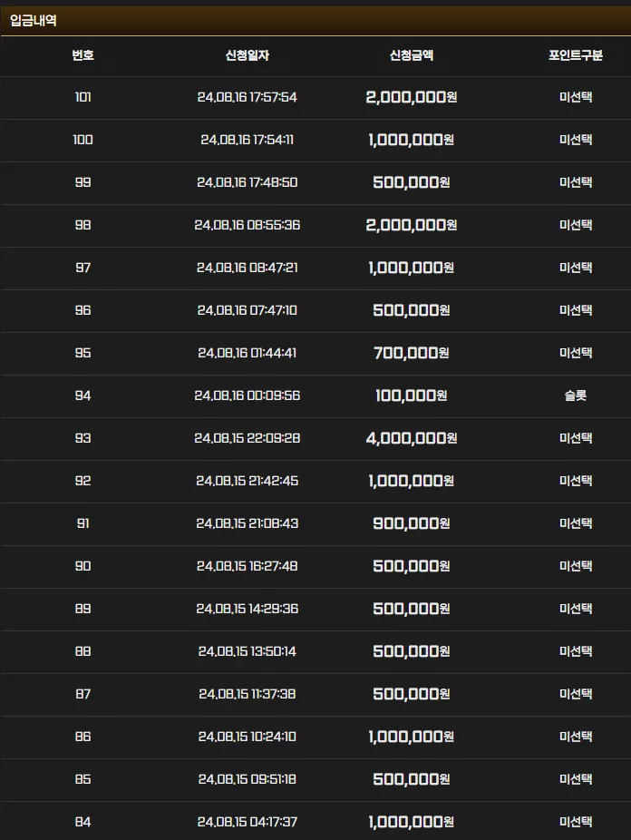
Task: Click the date 24.08.15 04:17:37
Action: tap(247, 822)
